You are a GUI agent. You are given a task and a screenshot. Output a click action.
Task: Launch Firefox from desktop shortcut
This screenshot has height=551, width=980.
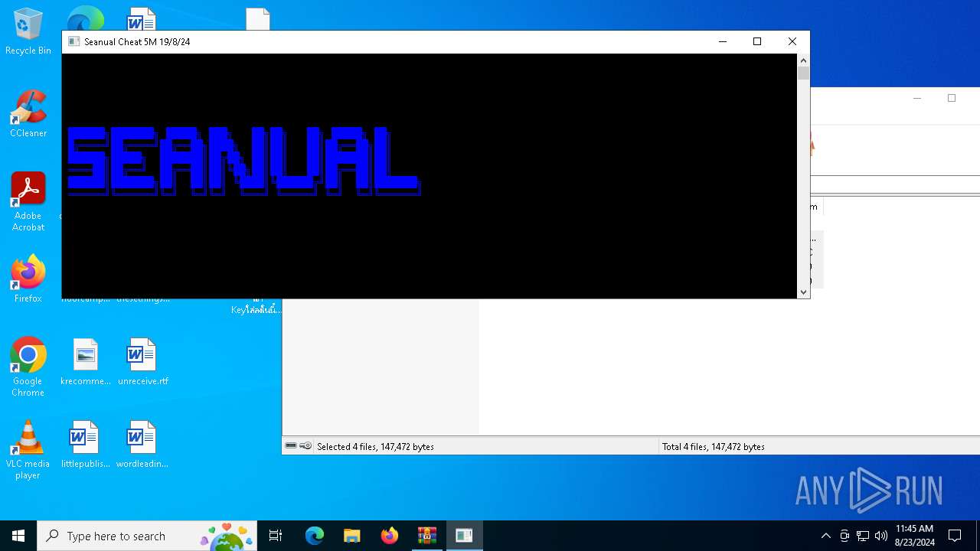pos(28,279)
